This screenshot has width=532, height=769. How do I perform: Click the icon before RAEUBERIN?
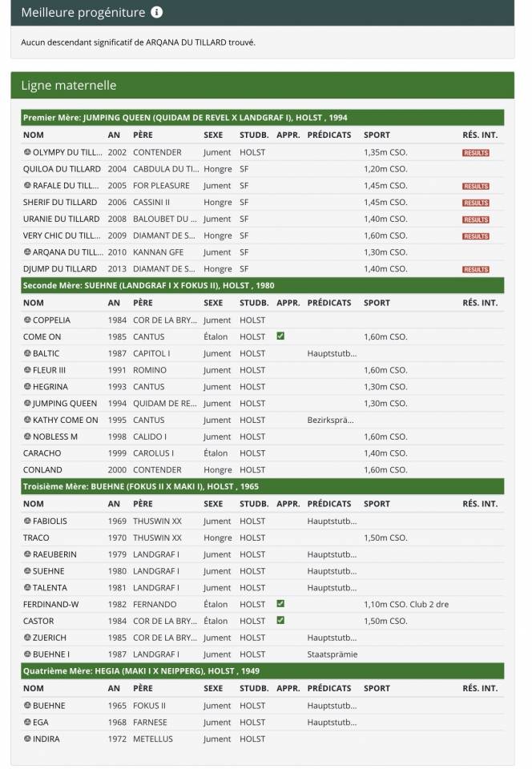click(27, 554)
